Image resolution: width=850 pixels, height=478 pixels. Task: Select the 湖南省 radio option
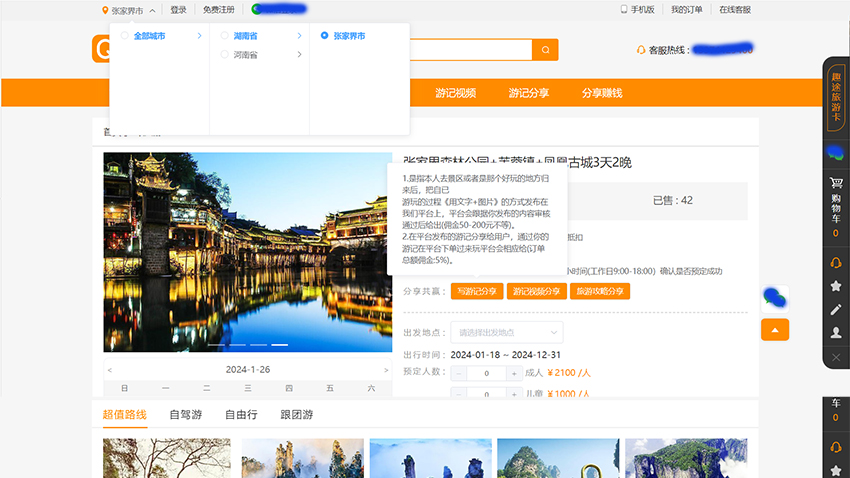pos(225,36)
